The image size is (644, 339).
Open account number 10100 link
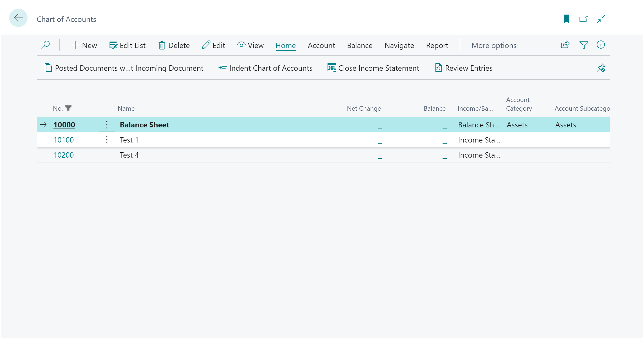pyautogui.click(x=64, y=140)
